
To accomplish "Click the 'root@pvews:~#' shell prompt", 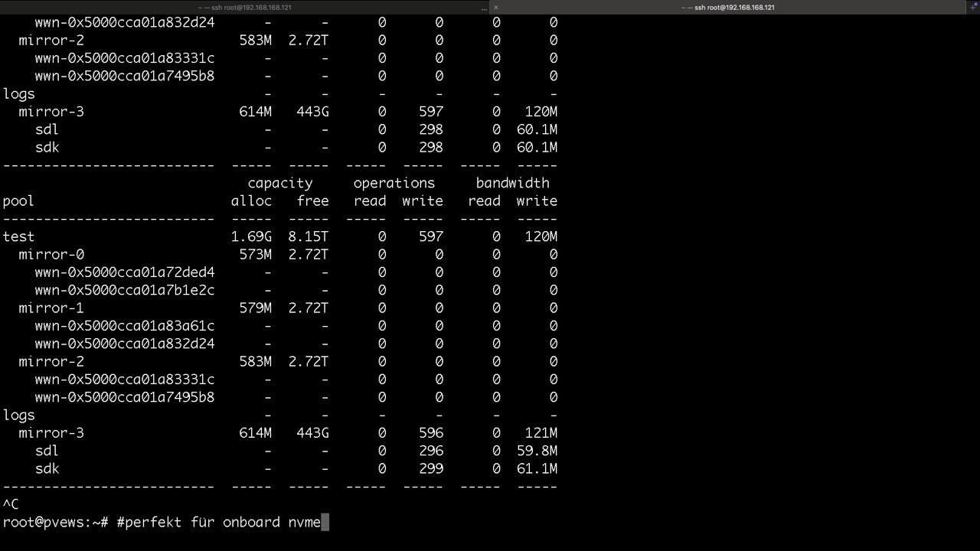I will pos(55,522).
